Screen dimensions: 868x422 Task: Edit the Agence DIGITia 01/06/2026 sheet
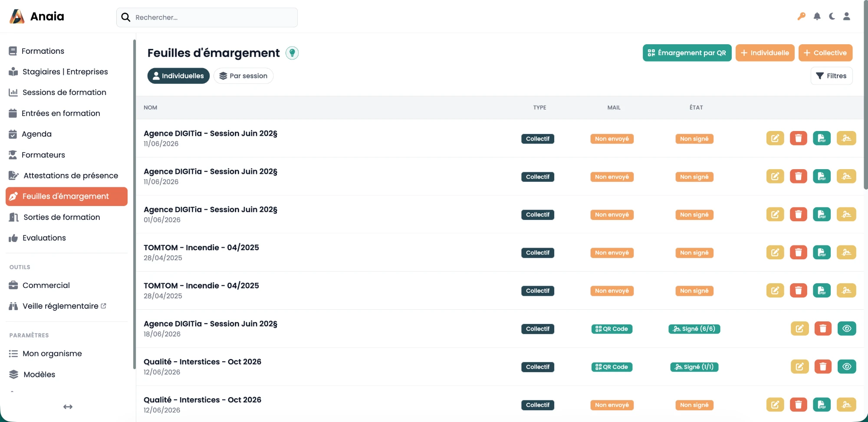pos(775,214)
